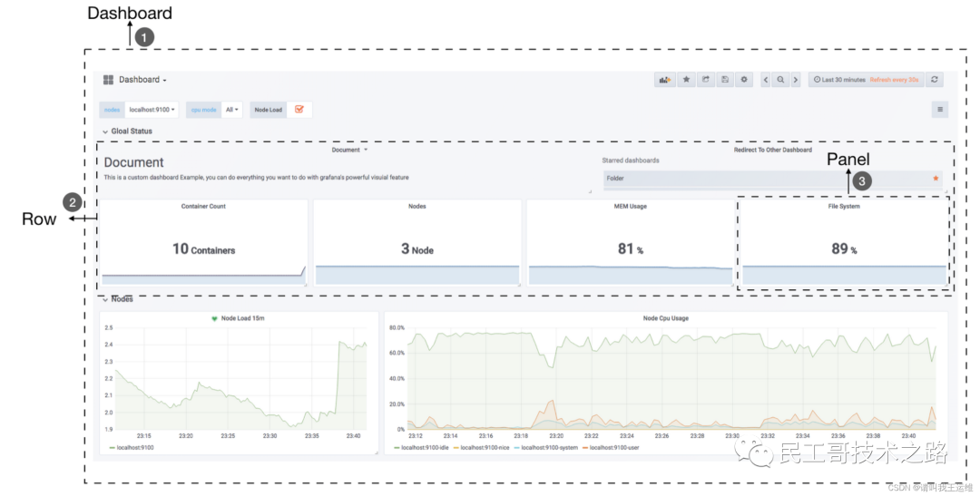Open the Last 30 minutes time picker
The image size is (980, 496).
pos(840,80)
